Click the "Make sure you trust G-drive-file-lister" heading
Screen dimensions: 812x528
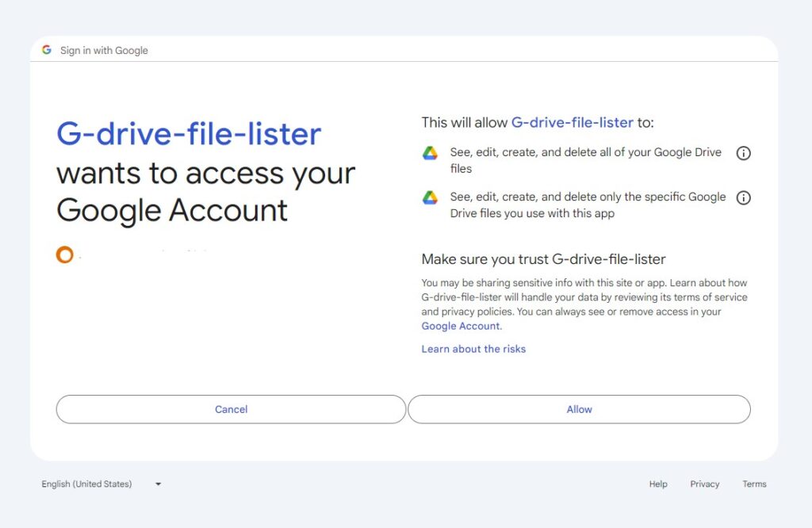(544, 259)
